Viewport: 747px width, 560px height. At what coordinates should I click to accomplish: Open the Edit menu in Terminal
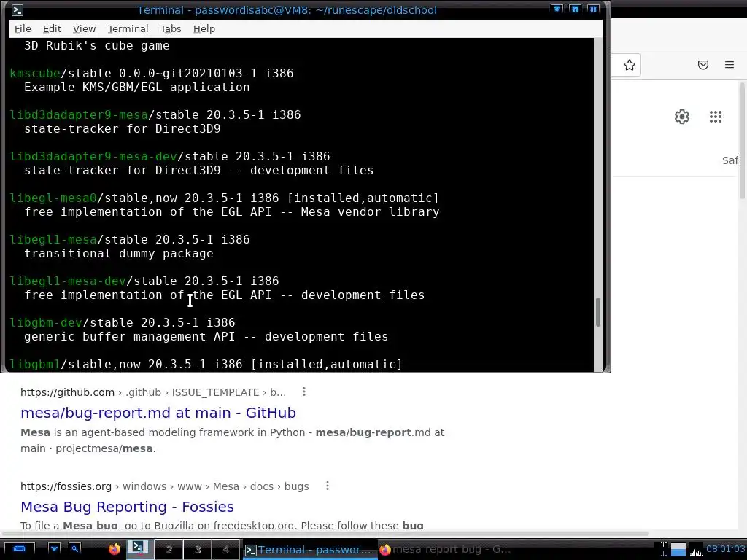pyautogui.click(x=52, y=28)
